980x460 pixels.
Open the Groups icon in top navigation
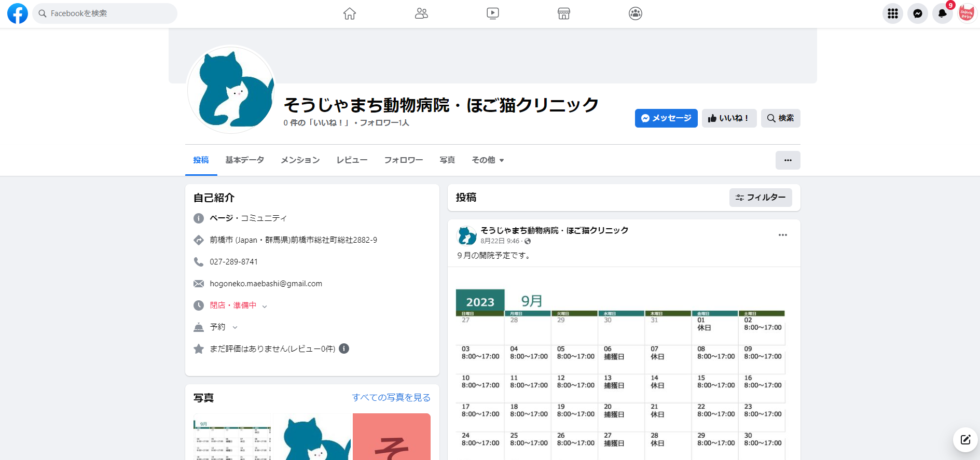point(636,13)
